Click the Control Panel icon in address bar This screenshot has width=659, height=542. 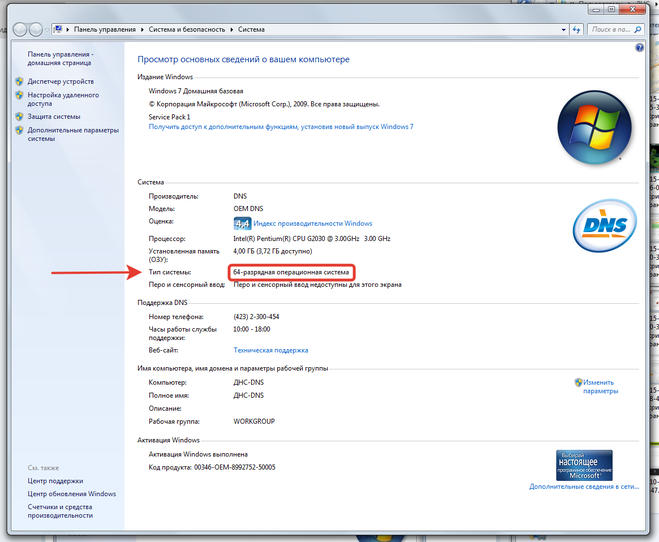click(x=58, y=29)
